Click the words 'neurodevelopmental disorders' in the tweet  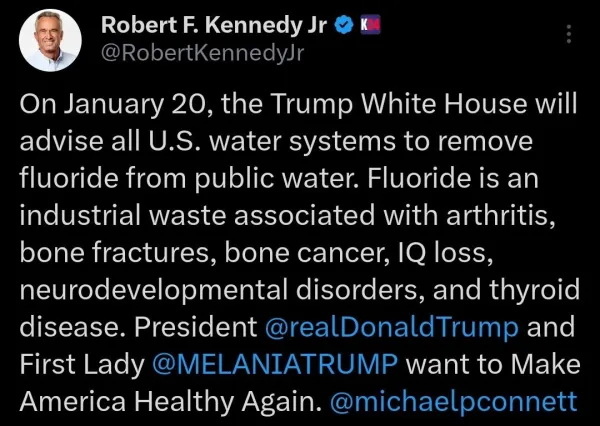[223, 290]
